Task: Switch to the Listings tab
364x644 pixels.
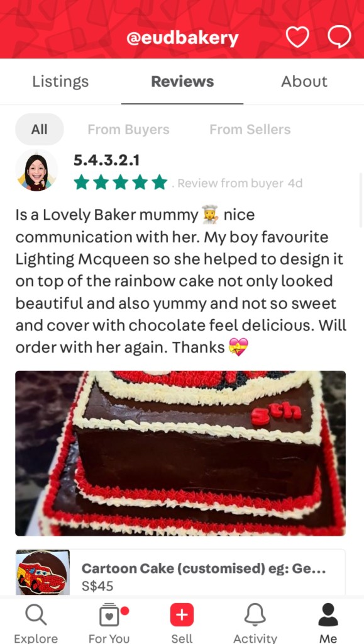Action: click(60, 81)
